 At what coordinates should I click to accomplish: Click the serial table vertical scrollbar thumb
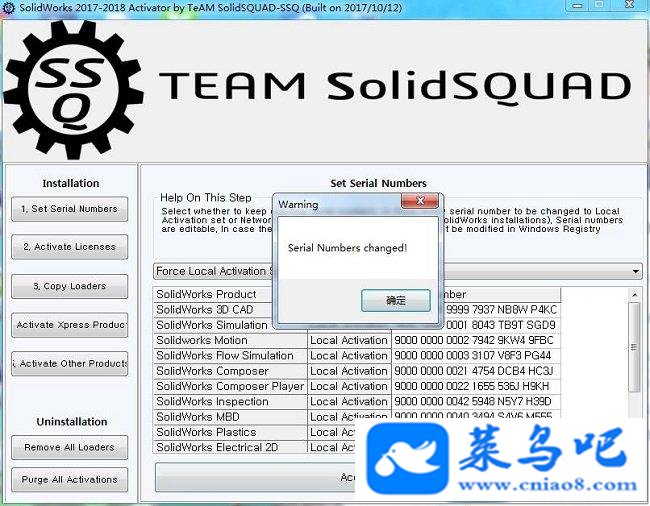pyautogui.click(x=634, y=347)
